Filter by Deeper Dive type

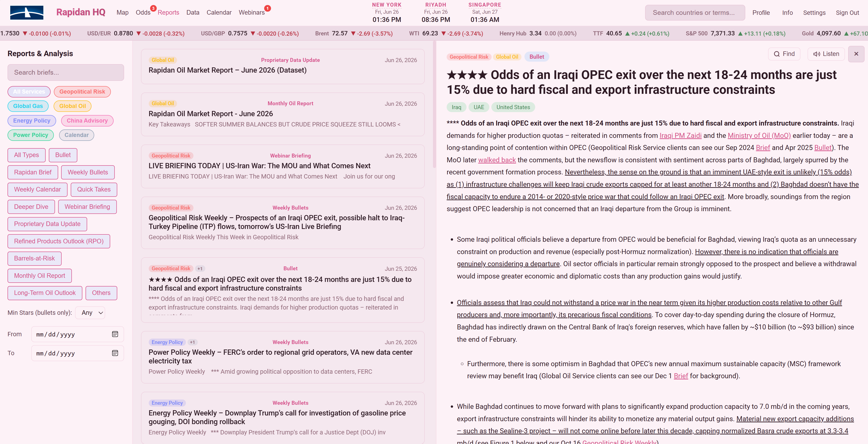31,207
